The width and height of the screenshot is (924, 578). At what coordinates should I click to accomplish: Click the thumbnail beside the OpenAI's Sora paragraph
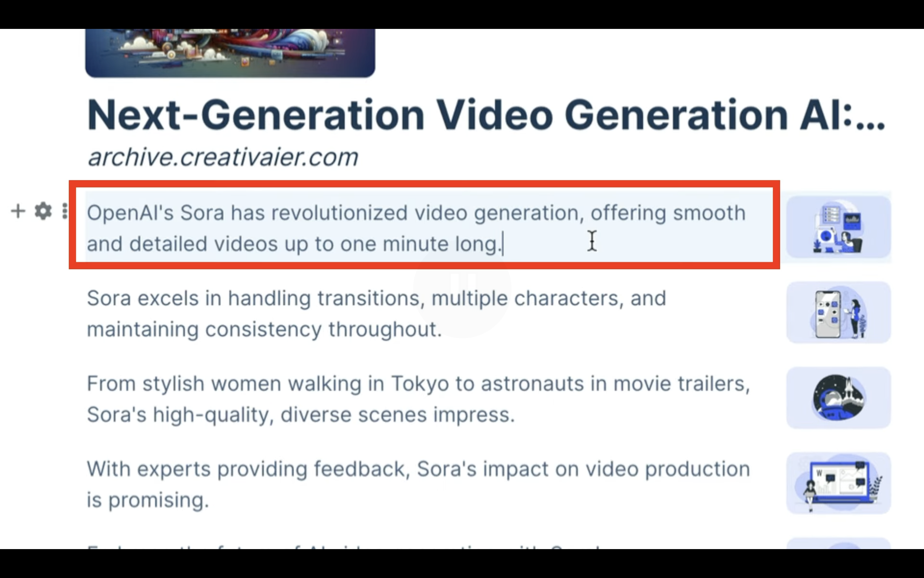click(x=838, y=227)
